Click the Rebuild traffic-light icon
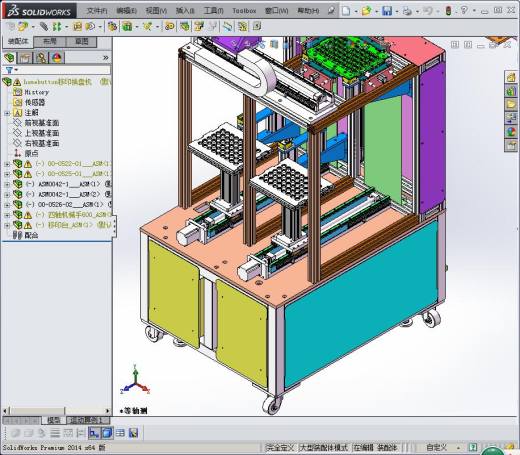 tap(448, 11)
